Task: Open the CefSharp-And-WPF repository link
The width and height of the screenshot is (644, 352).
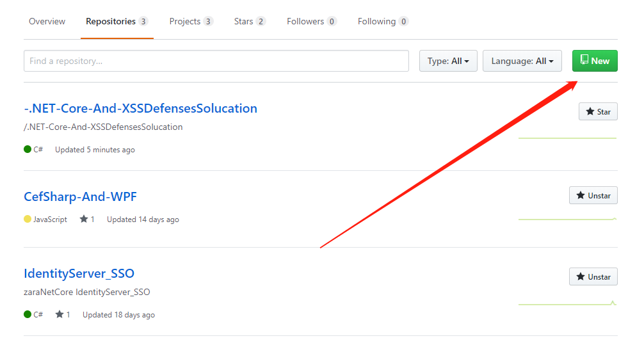Action: click(80, 196)
